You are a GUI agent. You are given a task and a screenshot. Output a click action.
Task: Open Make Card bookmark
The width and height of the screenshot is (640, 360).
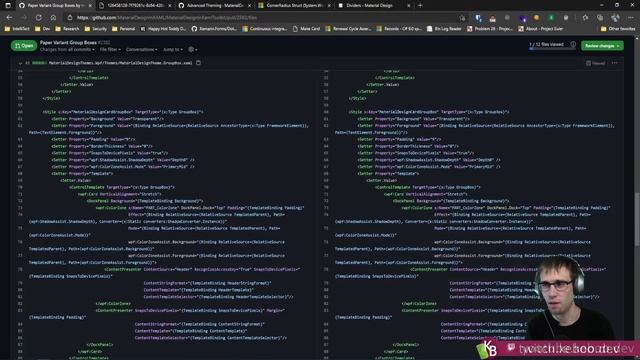[307, 29]
